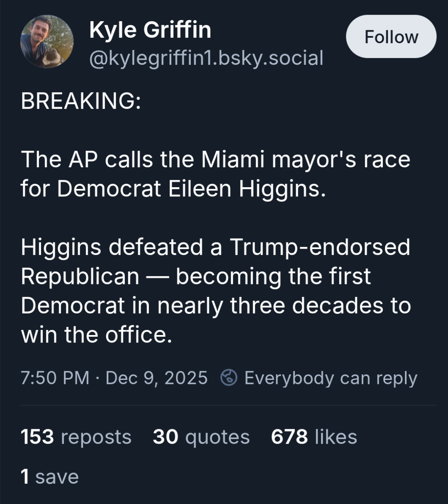Click the "Democrat Eileen Higgins" text
Image resolution: width=448 pixels, height=504 pixels.
click(x=191, y=189)
